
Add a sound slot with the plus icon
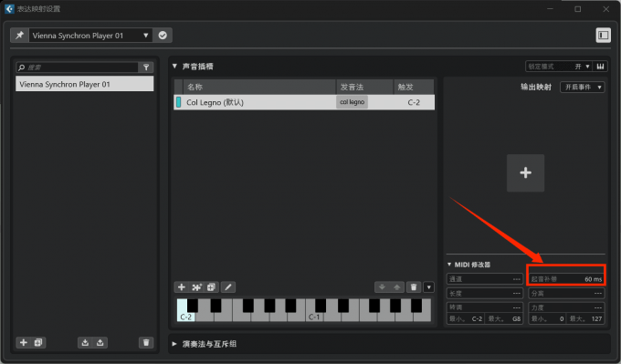(182, 287)
